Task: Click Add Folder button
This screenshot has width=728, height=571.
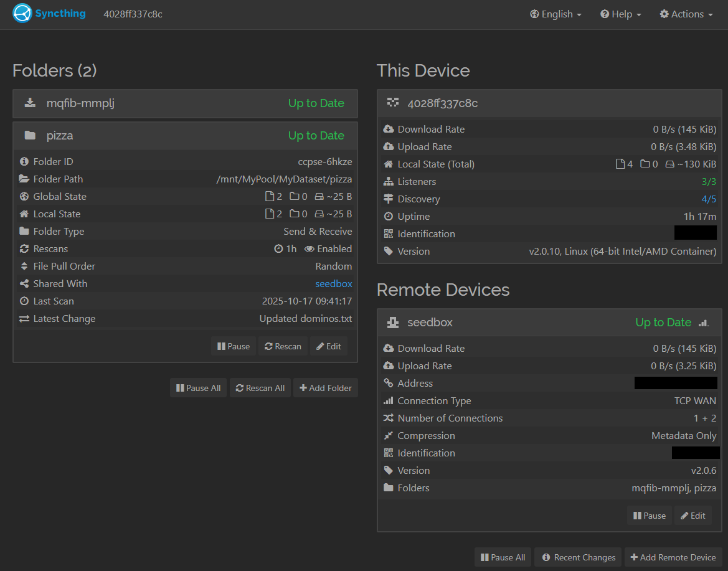Action: point(325,388)
